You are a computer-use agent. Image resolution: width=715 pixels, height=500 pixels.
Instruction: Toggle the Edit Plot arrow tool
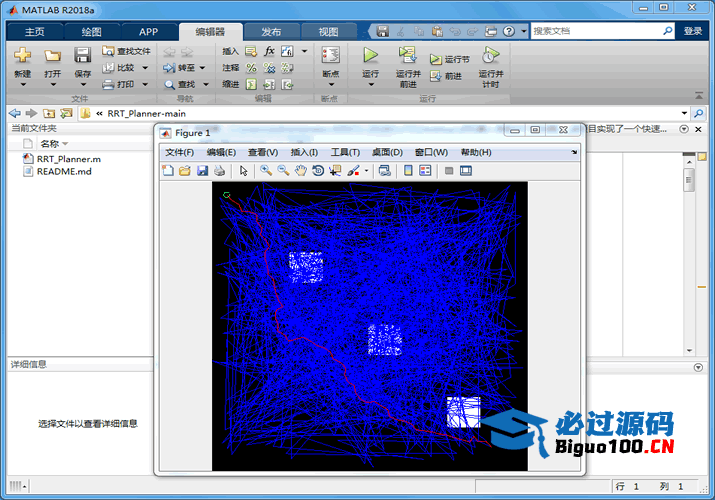(x=243, y=170)
